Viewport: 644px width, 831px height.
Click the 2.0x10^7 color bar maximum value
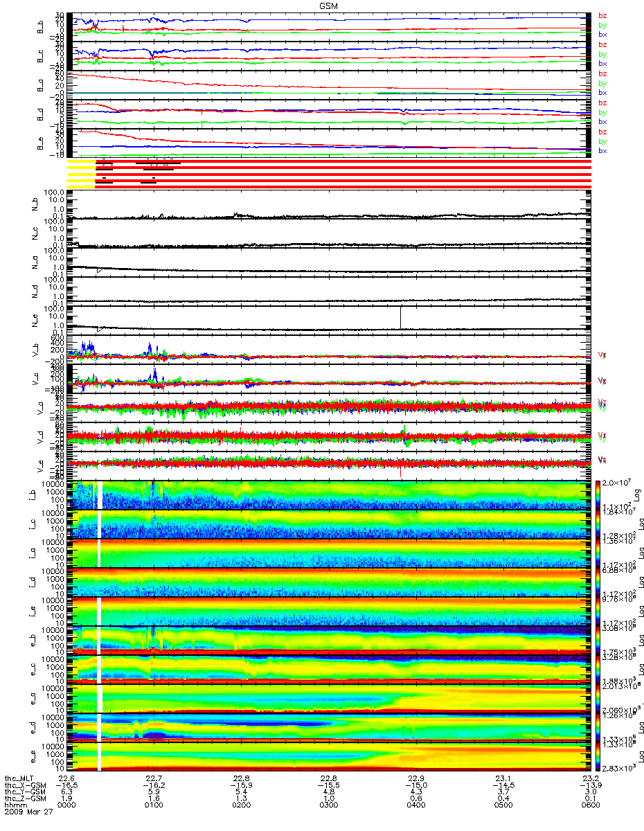616,483
